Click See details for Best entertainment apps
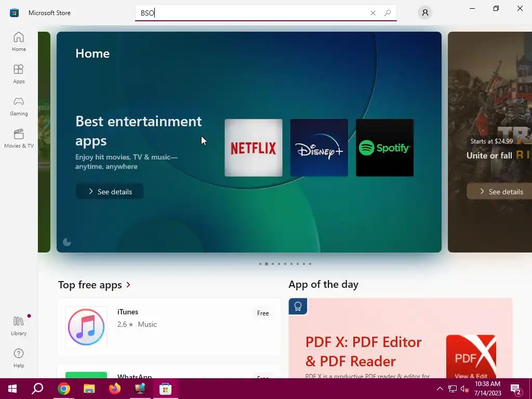 pyautogui.click(x=110, y=191)
